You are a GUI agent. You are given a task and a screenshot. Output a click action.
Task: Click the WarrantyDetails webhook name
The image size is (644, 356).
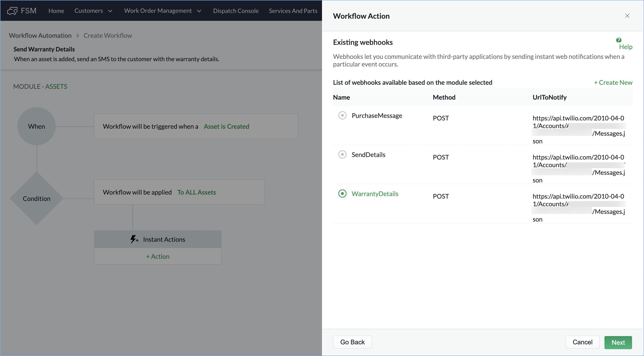coord(375,194)
